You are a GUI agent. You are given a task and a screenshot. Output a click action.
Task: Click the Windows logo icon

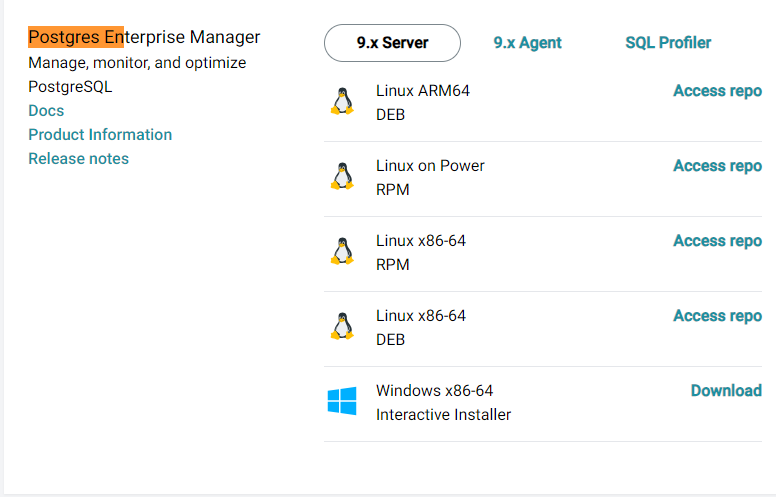(x=342, y=402)
